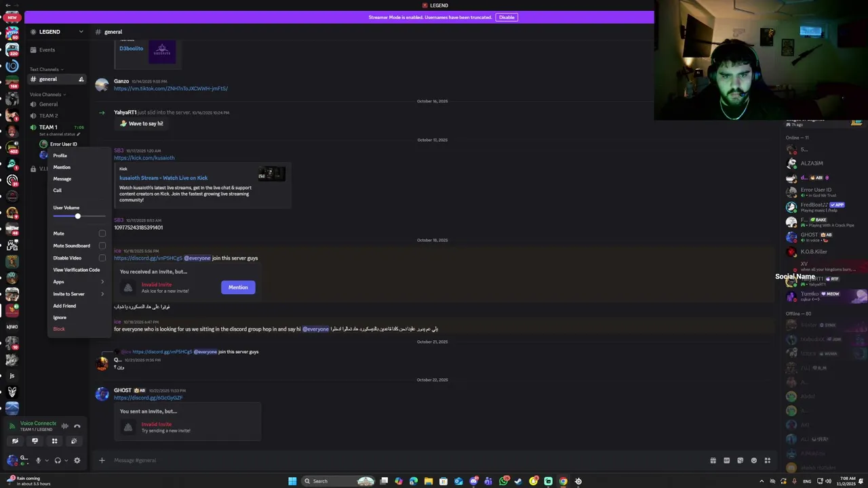Collapse the Voice Channels category

47,94
